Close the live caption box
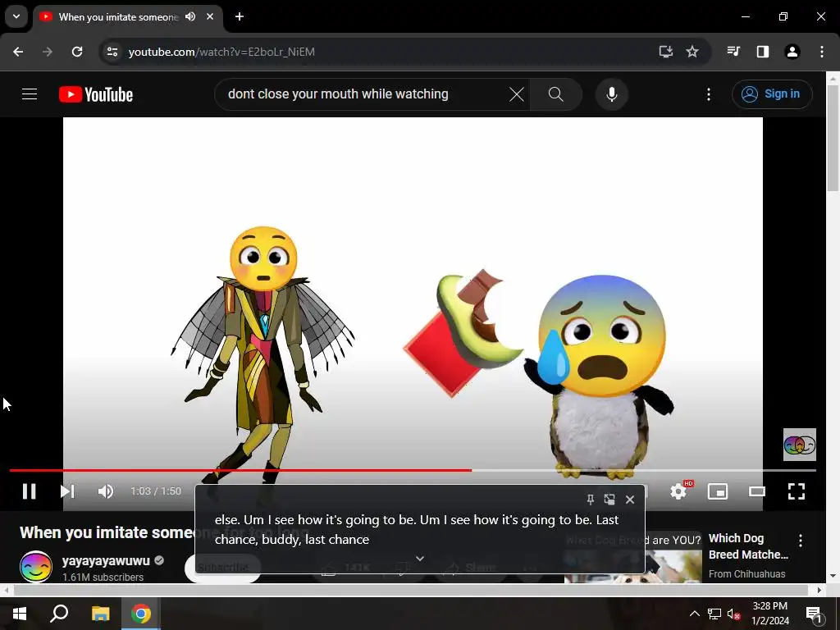Viewport: 840px width, 630px height. point(630,500)
